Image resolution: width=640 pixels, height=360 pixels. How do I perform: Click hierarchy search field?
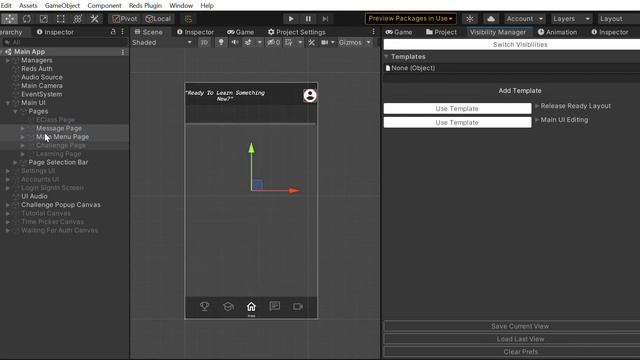pyautogui.click(x=65, y=42)
